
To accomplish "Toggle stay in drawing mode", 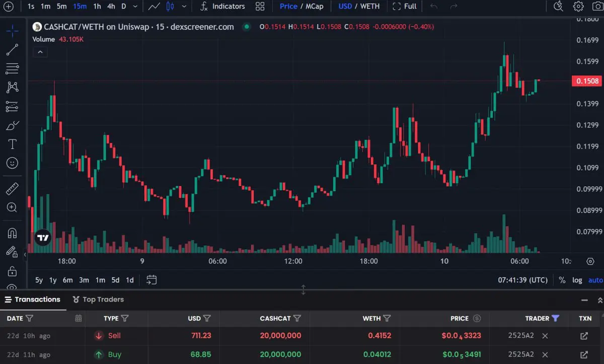I will (x=12, y=252).
